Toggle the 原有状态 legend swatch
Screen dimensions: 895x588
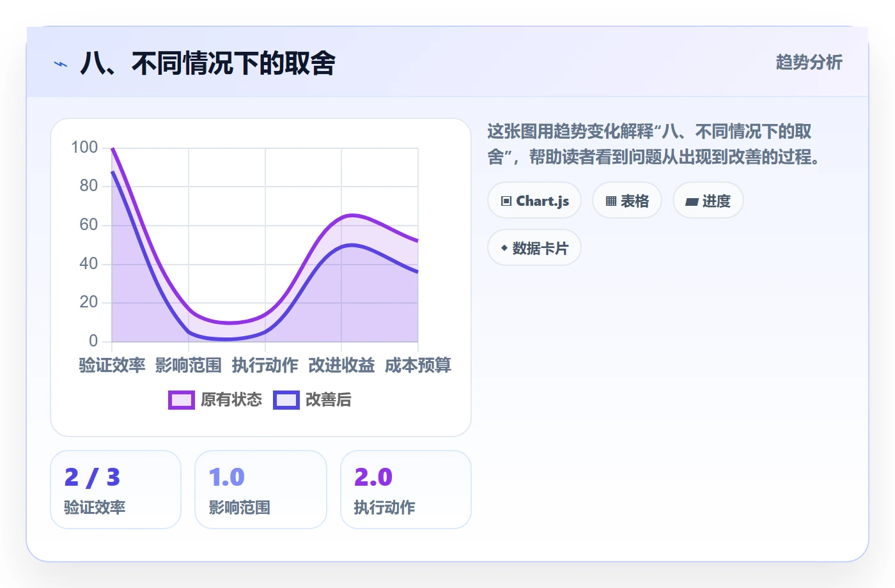pos(182,400)
